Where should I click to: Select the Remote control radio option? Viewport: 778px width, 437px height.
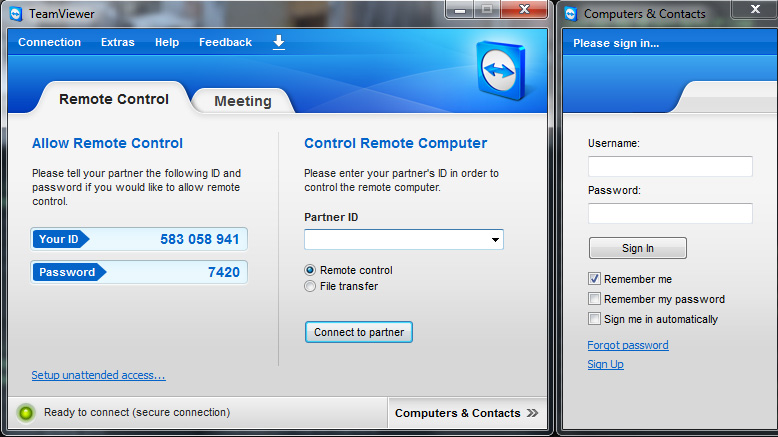[x=310, y=270]
